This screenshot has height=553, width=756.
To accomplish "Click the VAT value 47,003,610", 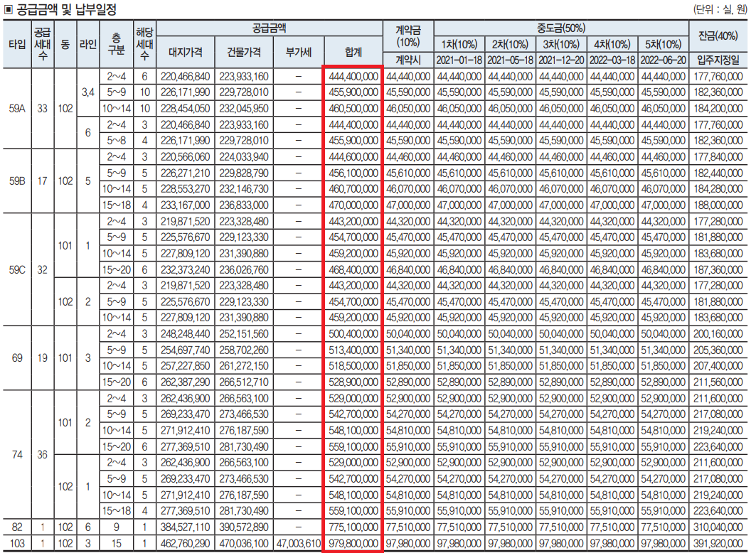I will 299,543.
